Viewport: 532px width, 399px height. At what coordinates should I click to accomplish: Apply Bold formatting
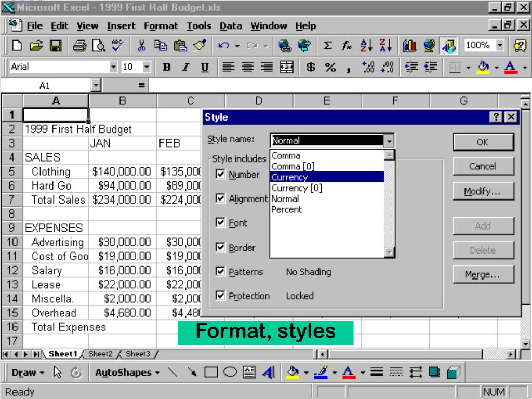166,67
